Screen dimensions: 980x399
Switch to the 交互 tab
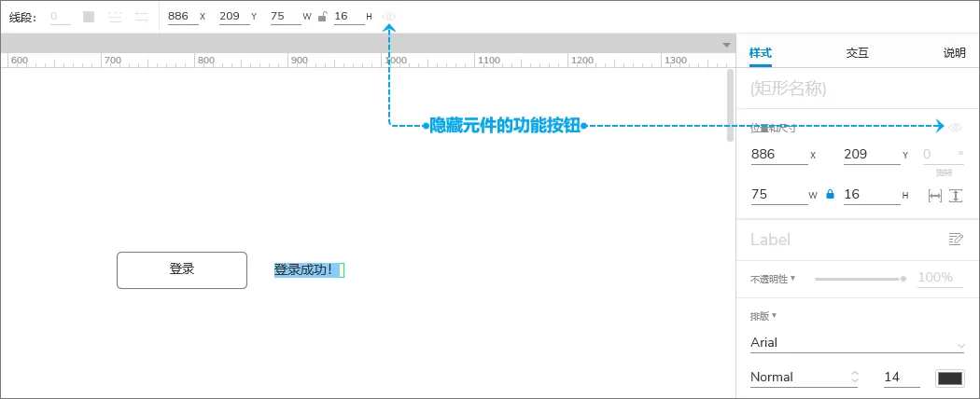pyautogui.click(x=858, y=53)
